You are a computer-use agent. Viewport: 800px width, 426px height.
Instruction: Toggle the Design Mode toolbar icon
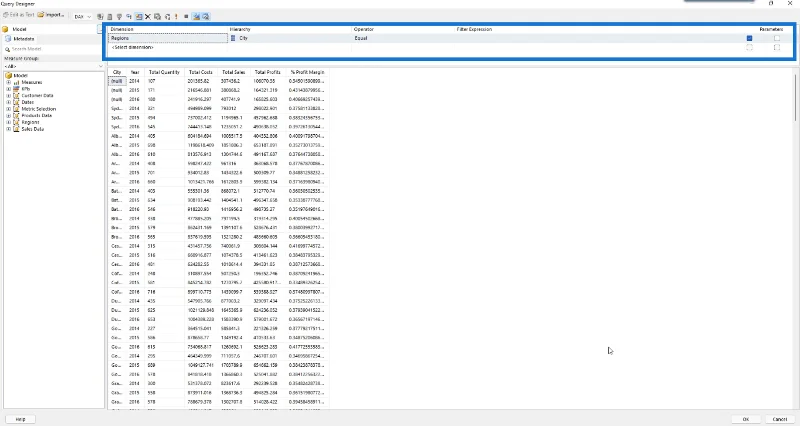point(196,16)
